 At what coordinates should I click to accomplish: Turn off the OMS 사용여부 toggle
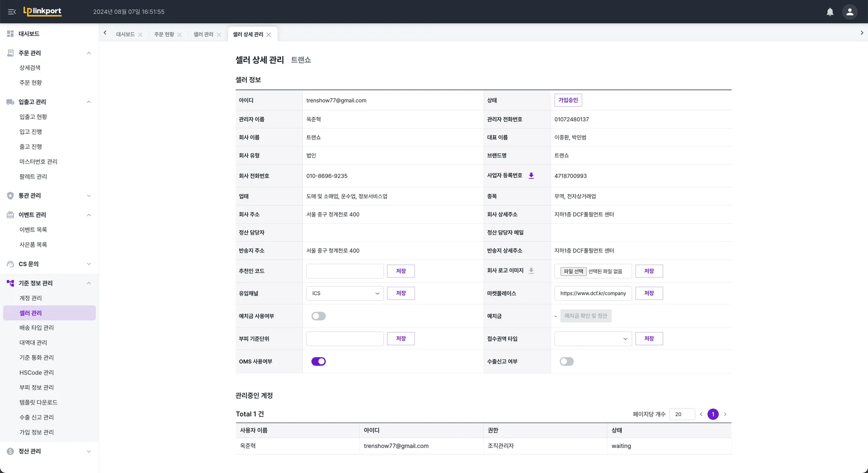[318, 361]
